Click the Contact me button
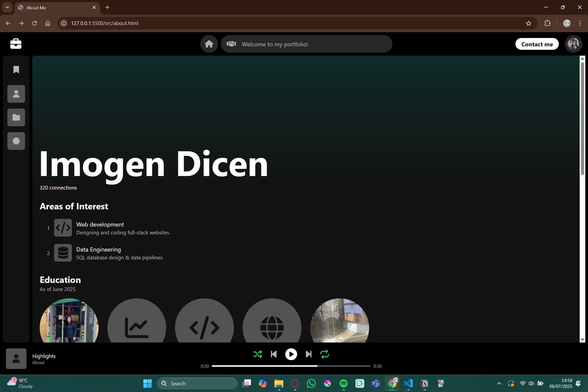This screenshot has width=588, height=392. coord(537,44)
